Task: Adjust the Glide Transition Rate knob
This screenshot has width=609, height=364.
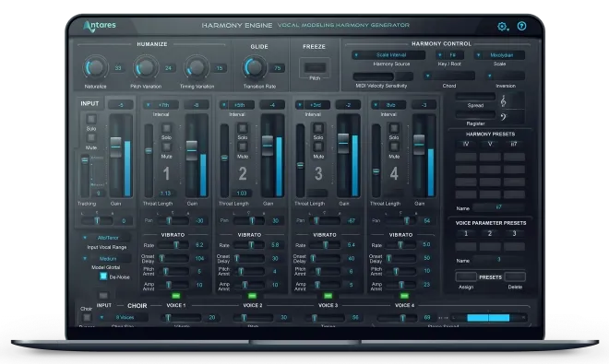Action: [x=255, y=68]
